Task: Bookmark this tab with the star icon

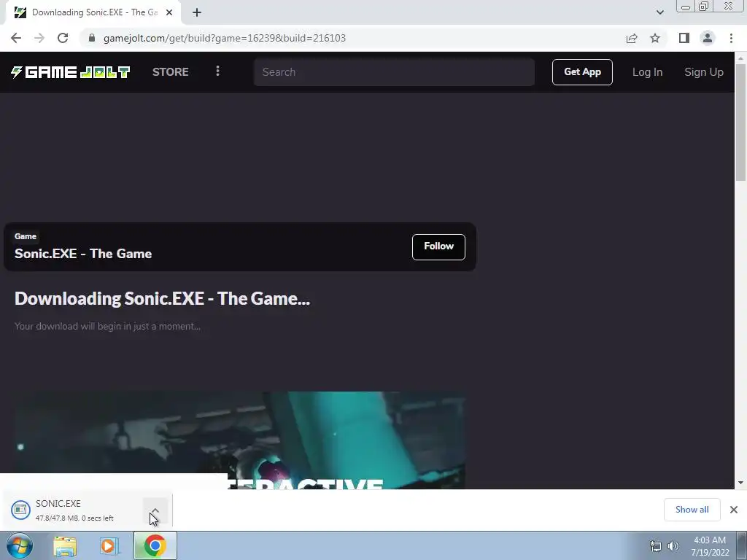Action: [655, 38]
